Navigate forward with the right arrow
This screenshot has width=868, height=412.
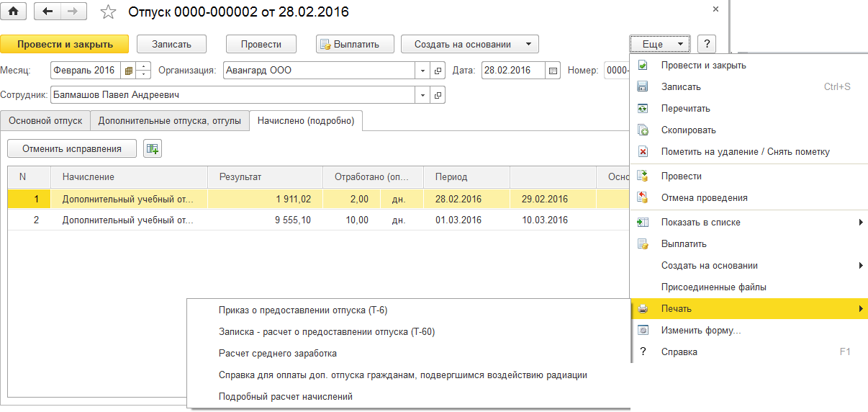73,12
